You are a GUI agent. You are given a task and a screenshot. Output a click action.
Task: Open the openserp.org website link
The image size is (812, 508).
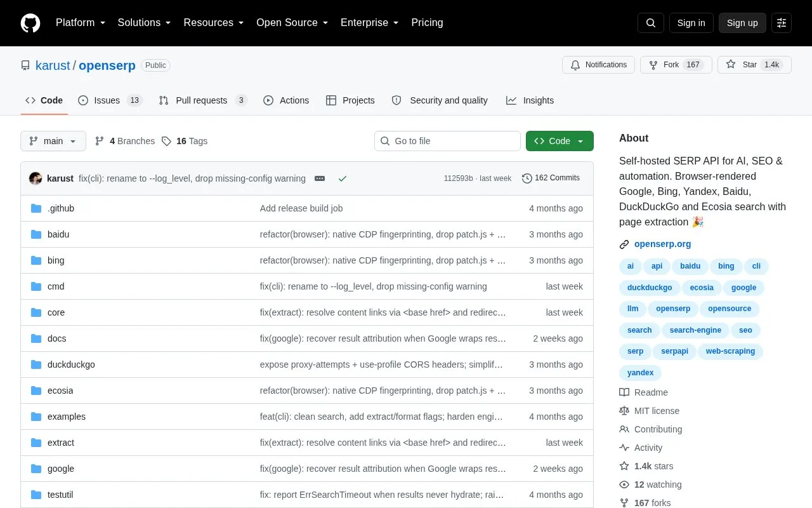click(662, 244)
